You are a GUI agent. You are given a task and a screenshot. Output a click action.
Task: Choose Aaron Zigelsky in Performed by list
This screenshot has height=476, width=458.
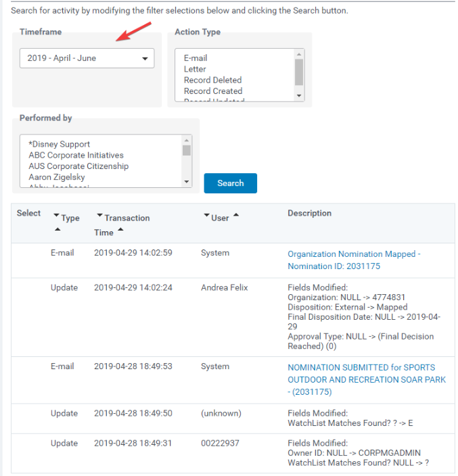coord(57,177)
